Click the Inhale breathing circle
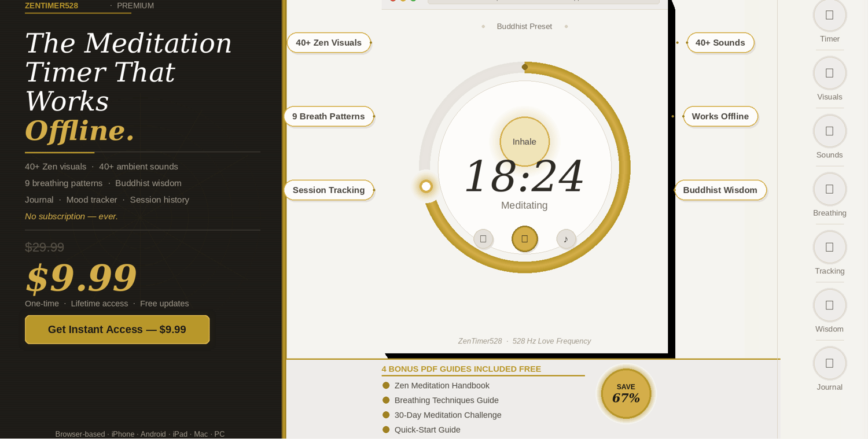 [x=524, y=142]
